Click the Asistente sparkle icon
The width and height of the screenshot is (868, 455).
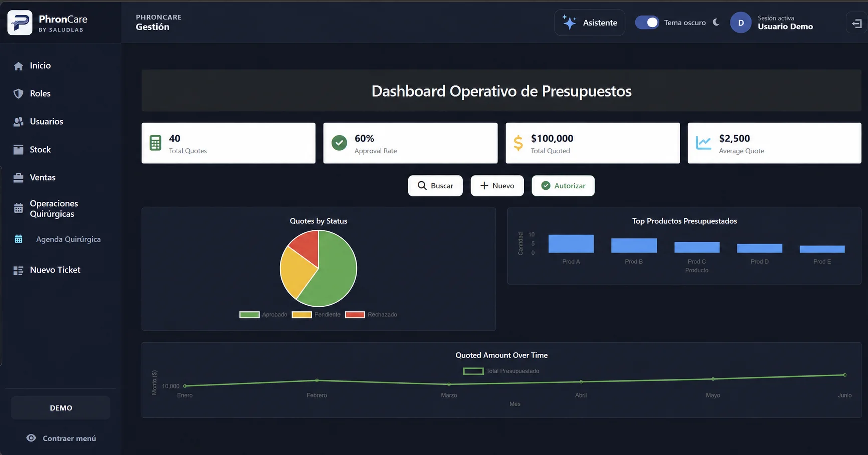click(569, 22)
